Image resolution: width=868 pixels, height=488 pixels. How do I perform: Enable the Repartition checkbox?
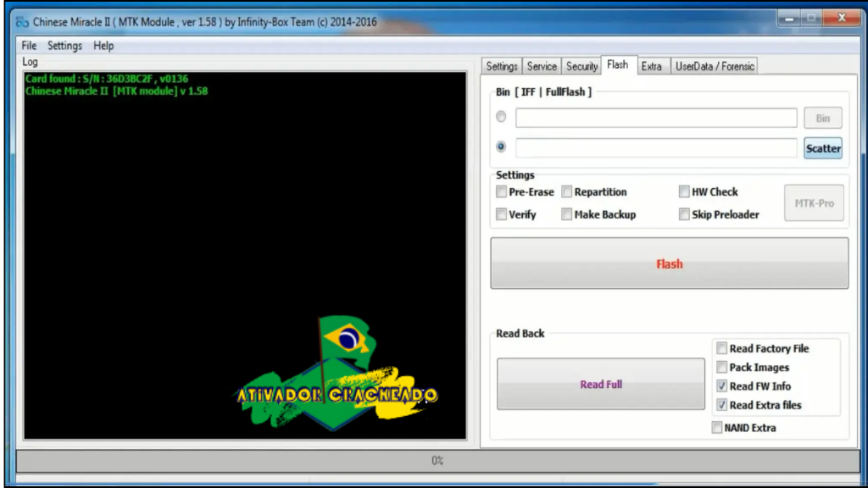pos(567,192)
